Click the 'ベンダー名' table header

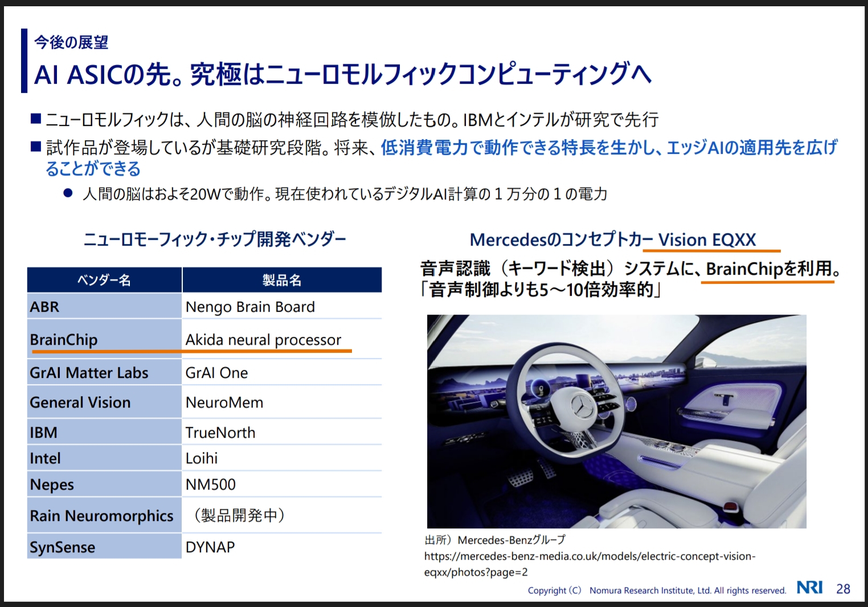click(104, 280)
